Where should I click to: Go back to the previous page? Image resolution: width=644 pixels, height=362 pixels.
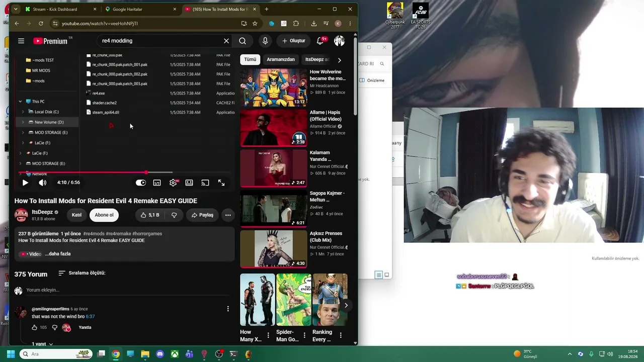pos(17,23)
